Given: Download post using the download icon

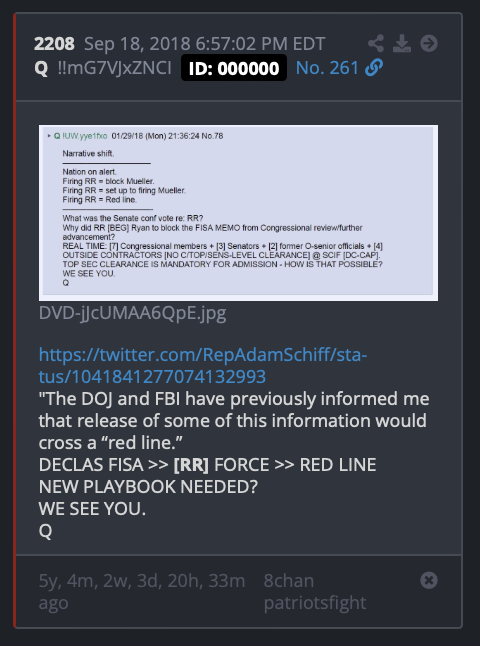Looking at the screenshot, I should (402, 43).
